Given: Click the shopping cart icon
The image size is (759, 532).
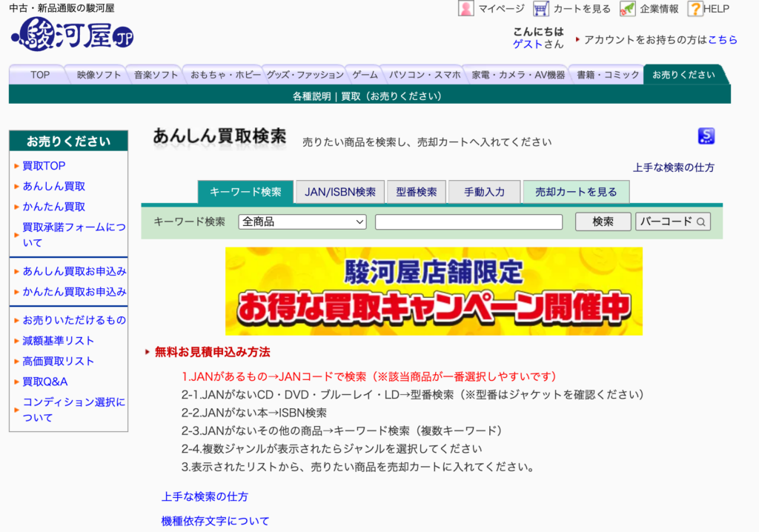Looking at the screenshot, I should click(540, 8).
